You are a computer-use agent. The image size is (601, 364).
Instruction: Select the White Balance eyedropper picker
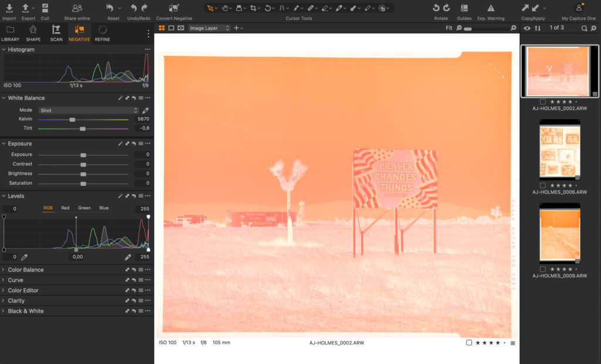coord(146,110)
